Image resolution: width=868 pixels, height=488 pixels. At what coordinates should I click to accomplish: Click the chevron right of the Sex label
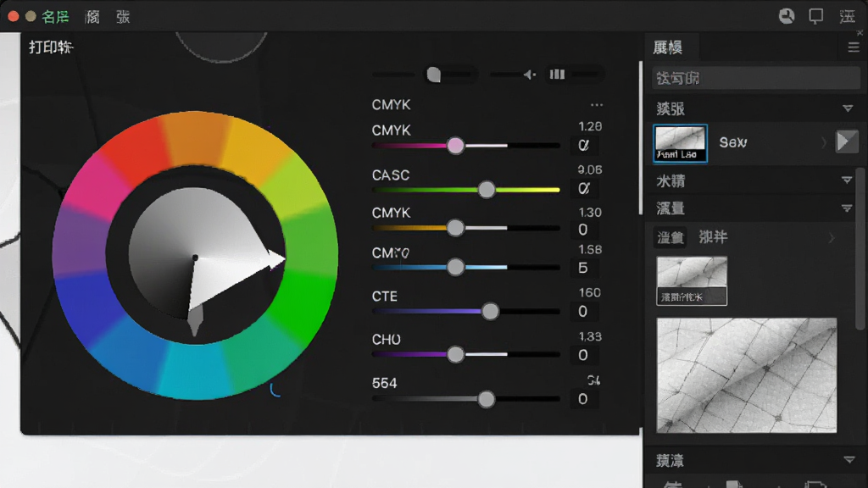pos(824,142)
